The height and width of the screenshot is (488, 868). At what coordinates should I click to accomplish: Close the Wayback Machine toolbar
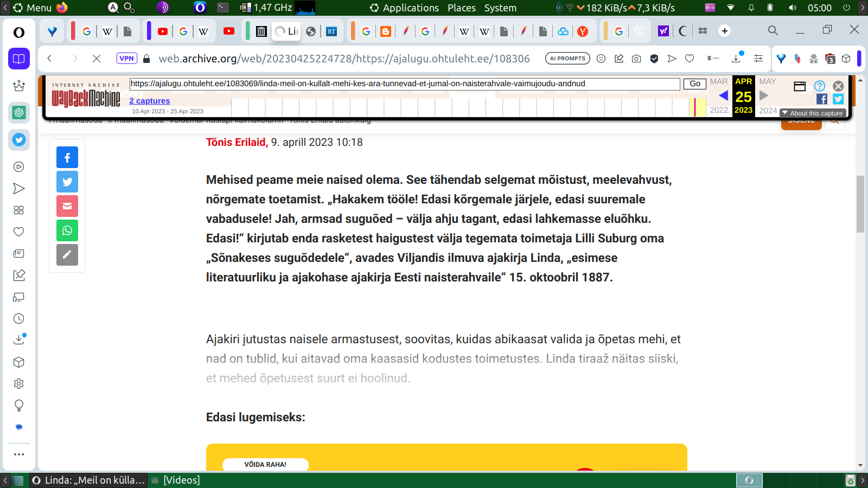[838, 86]
